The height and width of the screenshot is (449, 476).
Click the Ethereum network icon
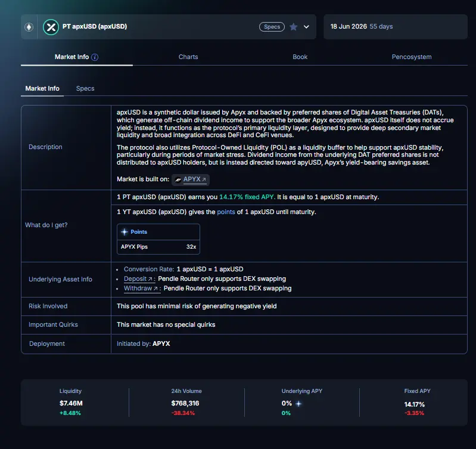(x=29, y=27)
